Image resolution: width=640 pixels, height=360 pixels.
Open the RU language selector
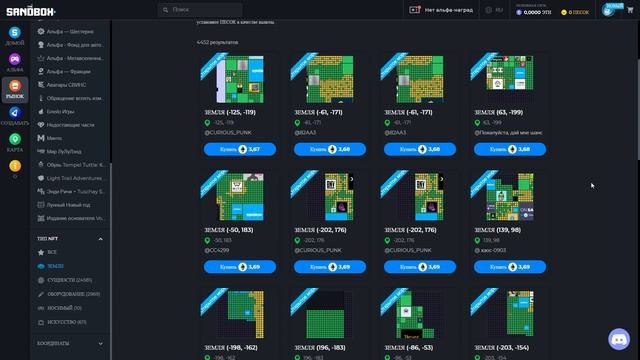494,10
